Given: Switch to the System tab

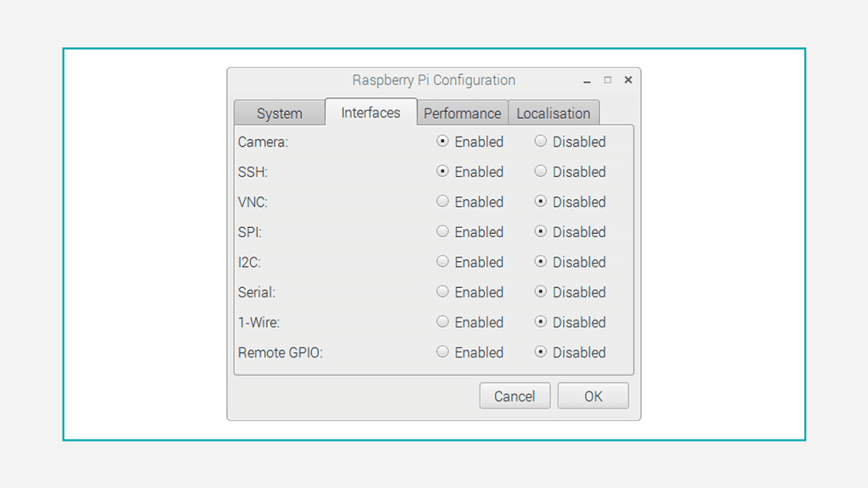Looking at the screenshot, I should point(279,114).
